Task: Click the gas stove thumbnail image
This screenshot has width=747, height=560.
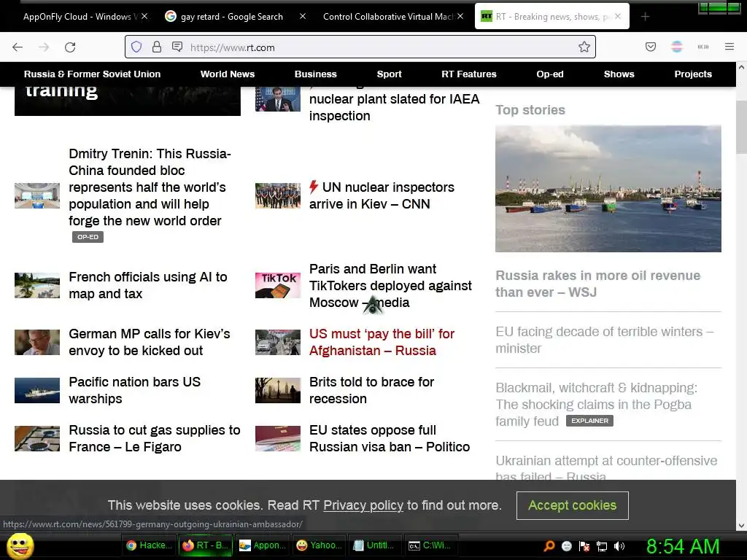Action: [37, 438]
